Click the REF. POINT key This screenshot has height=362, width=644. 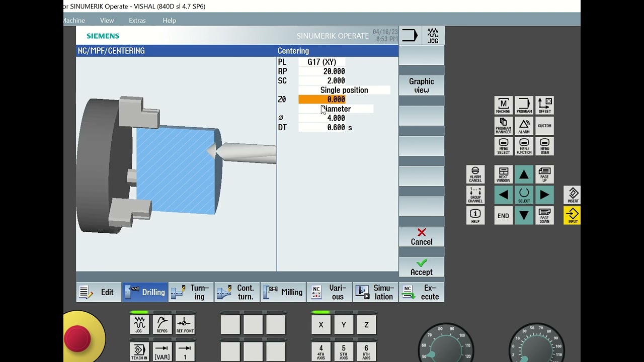click(x=185, y=325)
